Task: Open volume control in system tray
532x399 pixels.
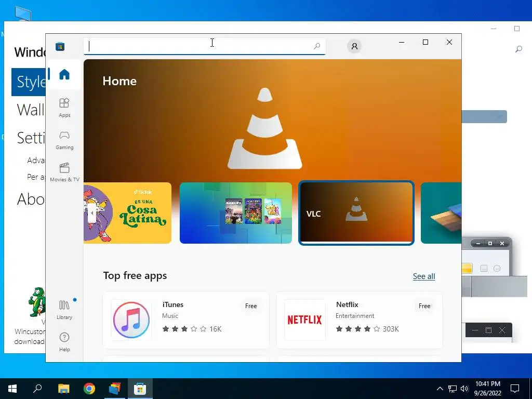Action: pos(464,389)
